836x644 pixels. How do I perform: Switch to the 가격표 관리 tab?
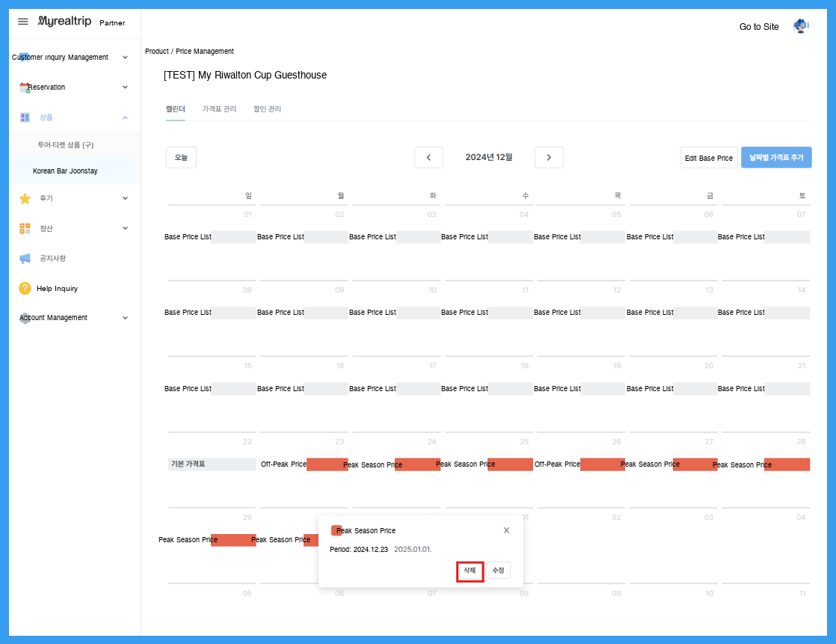219,108
